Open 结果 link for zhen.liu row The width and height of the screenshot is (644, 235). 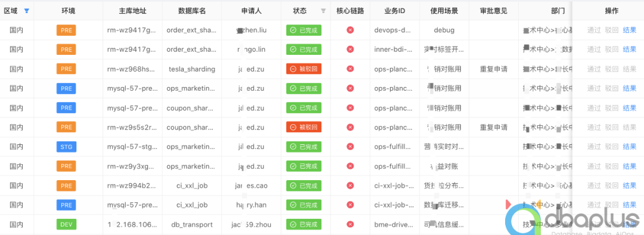pyautogui.click(x=630, y=30)
